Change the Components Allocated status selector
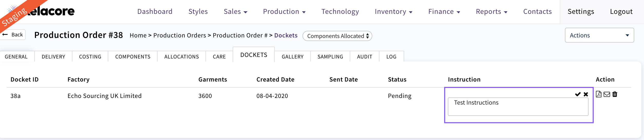644x140 pixels. 337,36
